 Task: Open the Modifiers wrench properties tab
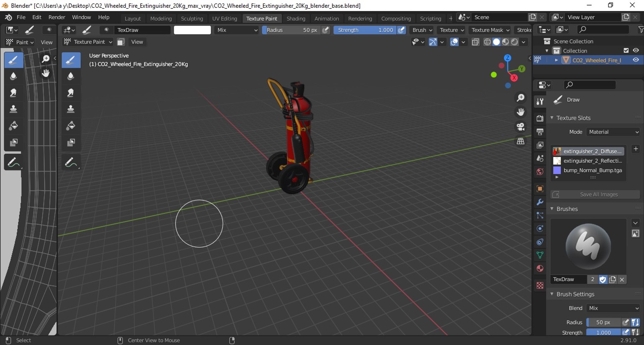point(540,202)
